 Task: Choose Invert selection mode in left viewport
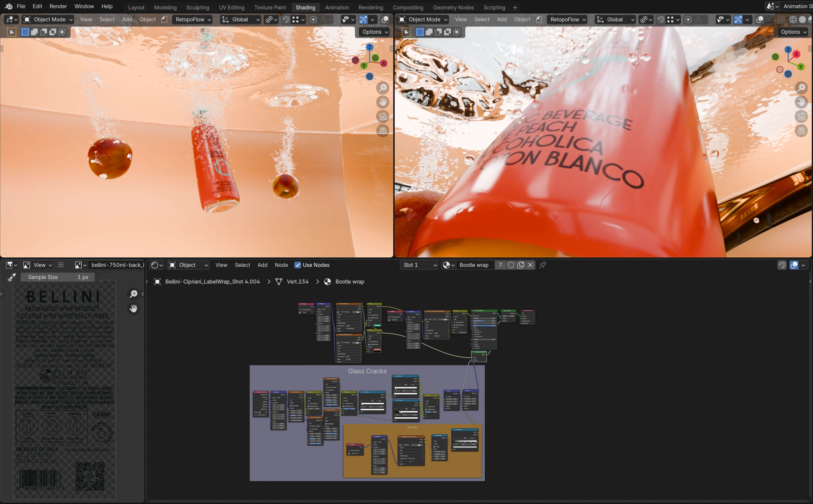53,32
